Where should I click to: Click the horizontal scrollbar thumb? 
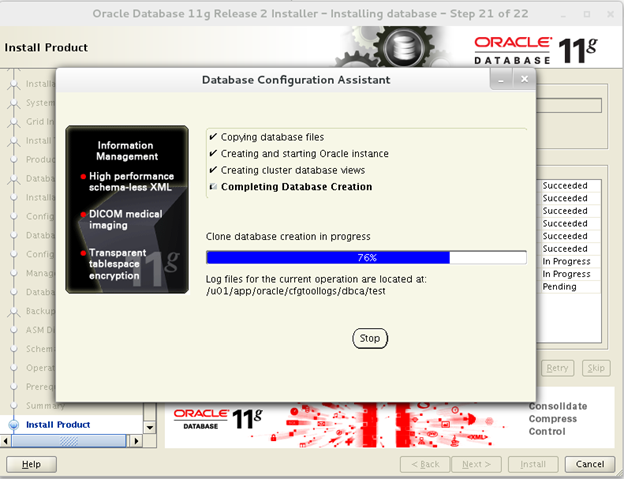pos(69,441)
